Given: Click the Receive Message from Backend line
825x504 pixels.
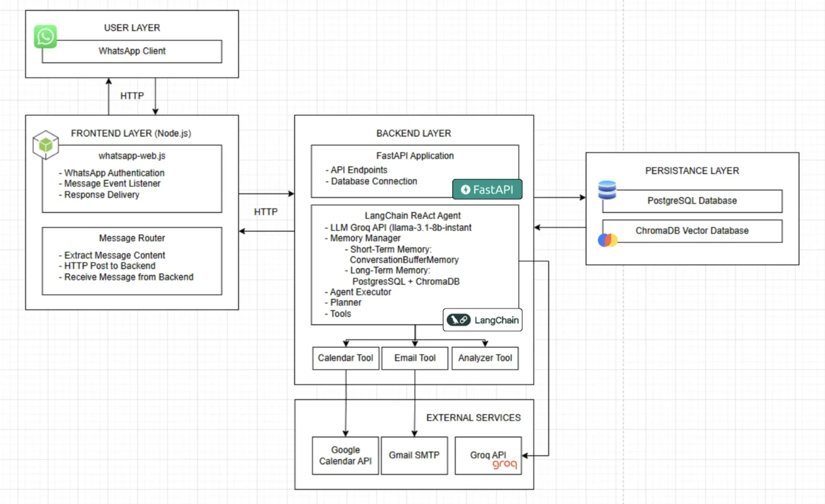Looking at the screenshot, I should (x=126, y=277).
